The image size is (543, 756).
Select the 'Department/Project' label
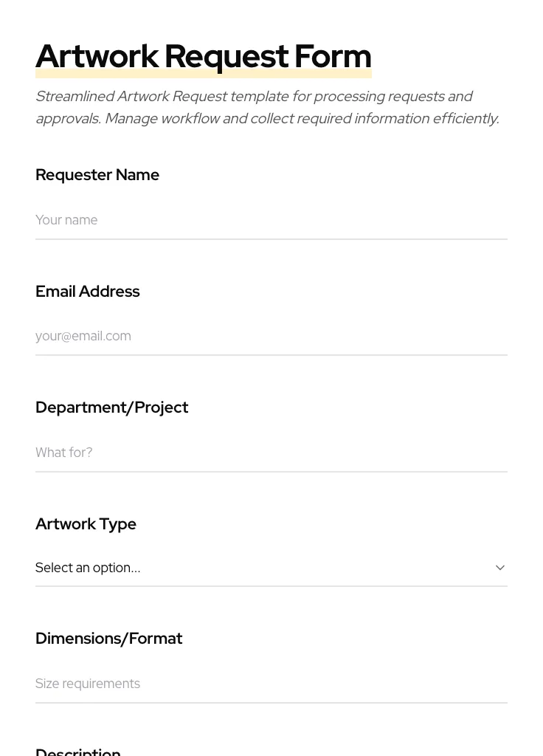point(112,408)
